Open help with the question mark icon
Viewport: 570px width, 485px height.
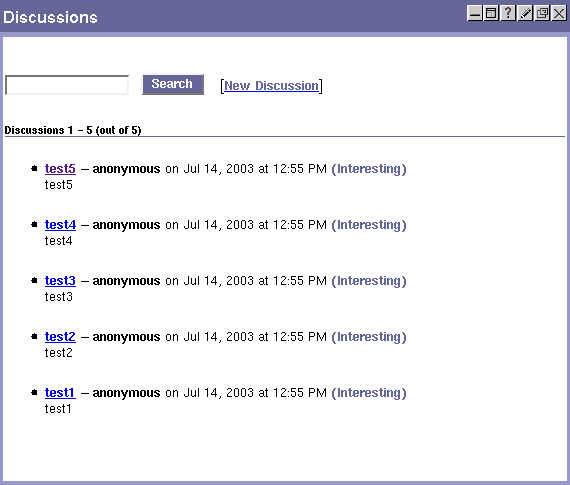click(x=508, y=14)
